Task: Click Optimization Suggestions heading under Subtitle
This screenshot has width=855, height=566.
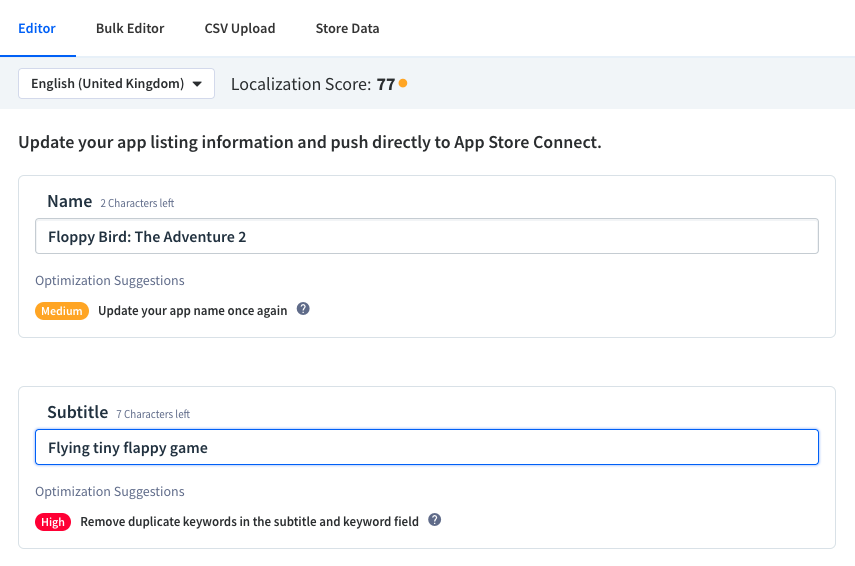Action: [110, 491]
